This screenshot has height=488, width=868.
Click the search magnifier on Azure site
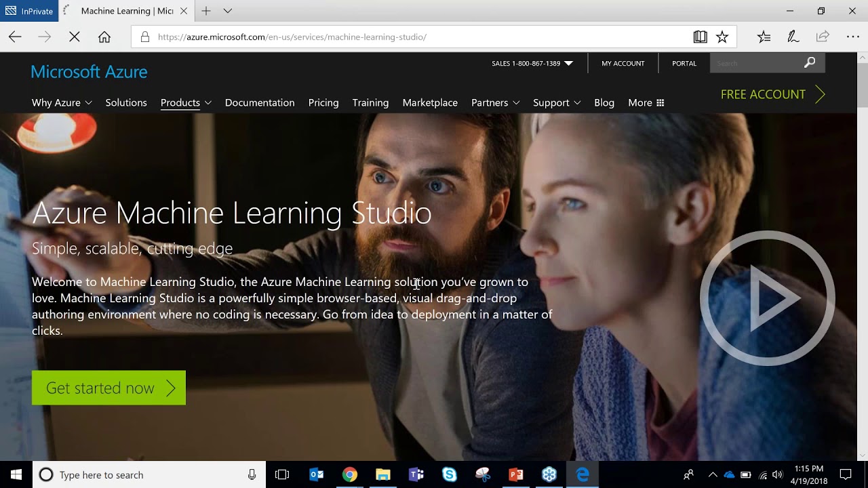pos(810,63)
